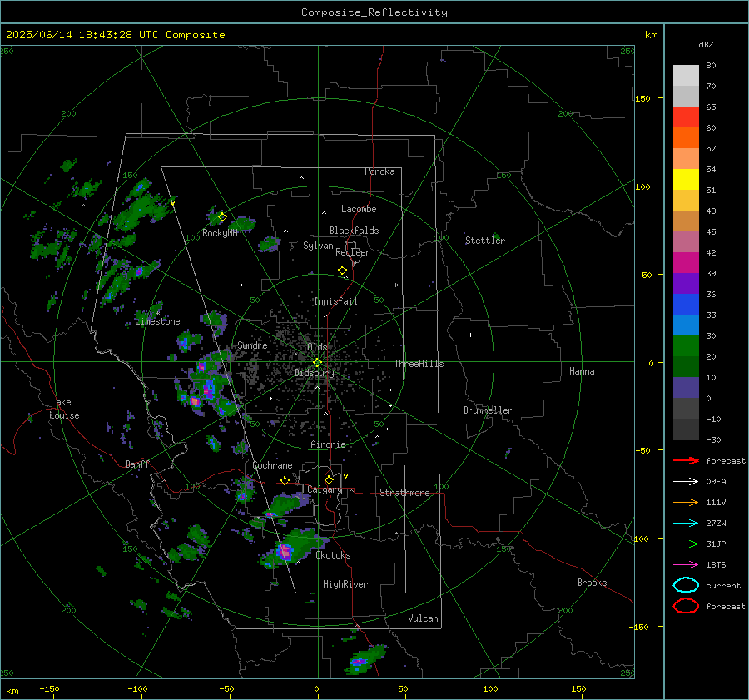Viewport: 749px width, 700px height.
Task: Select the bright green 30-20 dBZ swatch
Action: pos(686,346)
